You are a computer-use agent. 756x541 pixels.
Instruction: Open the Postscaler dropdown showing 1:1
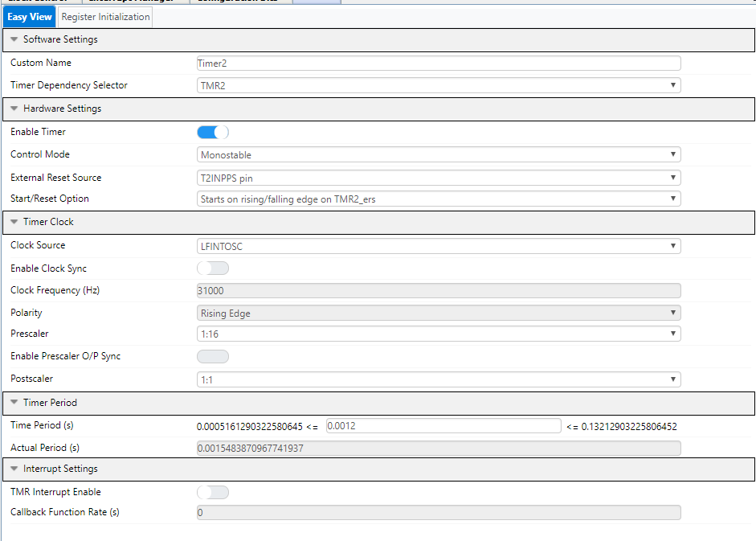coord(439,379)
